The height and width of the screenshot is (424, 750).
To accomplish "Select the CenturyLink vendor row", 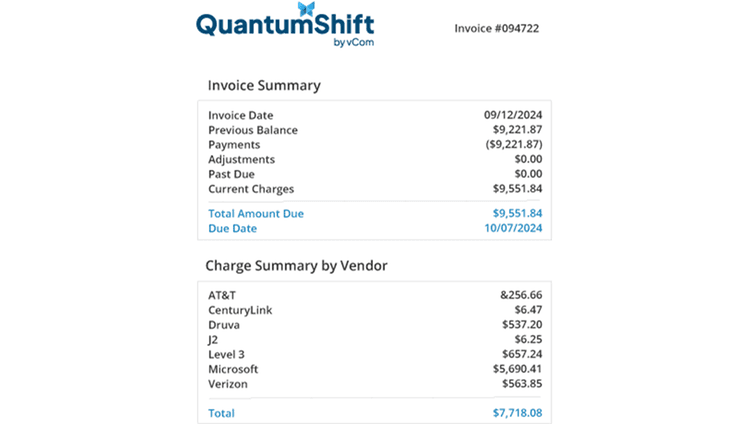I will click(375, 310).
